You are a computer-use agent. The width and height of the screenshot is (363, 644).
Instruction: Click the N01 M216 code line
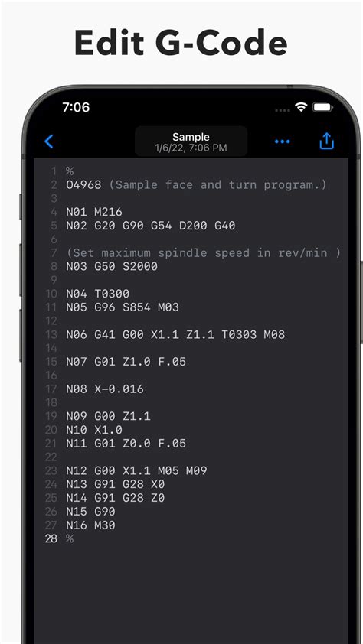click(94, 212)
